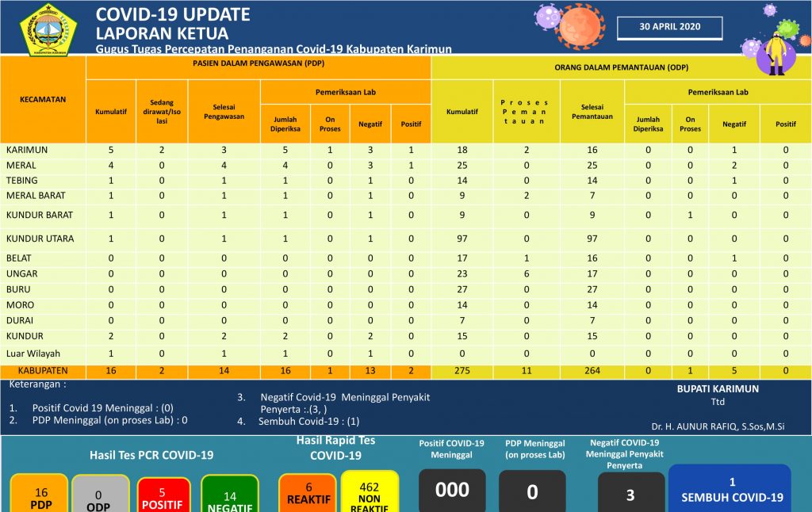Click the black 000 Positif Meninggal counter

(452, 491)
